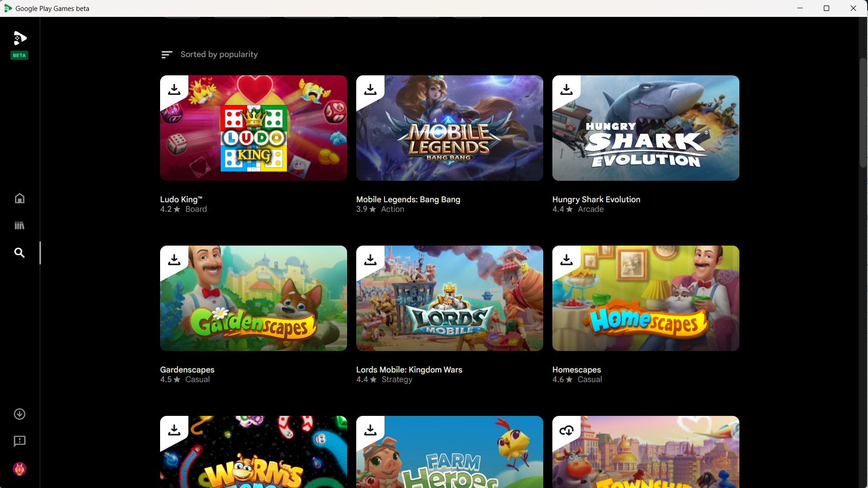Download Mobile Legends: Bang Bang
Screen dimensions: 868x488
pos(370,89)
